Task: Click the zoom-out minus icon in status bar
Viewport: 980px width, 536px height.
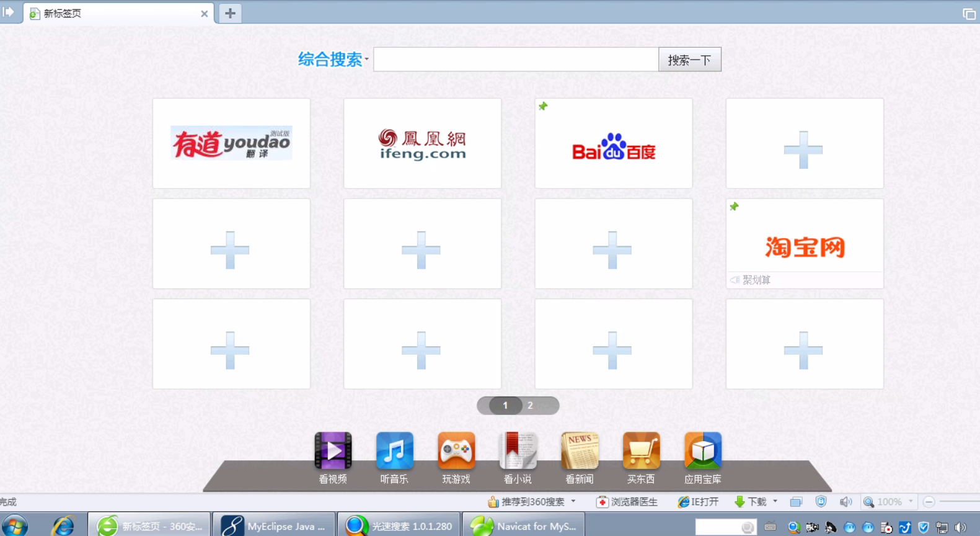Action: [929, 502]
